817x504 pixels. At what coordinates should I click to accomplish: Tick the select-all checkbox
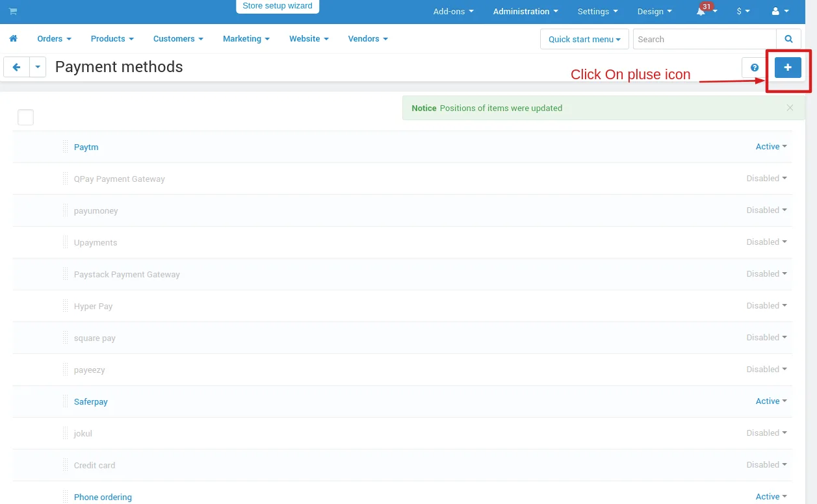25,118
